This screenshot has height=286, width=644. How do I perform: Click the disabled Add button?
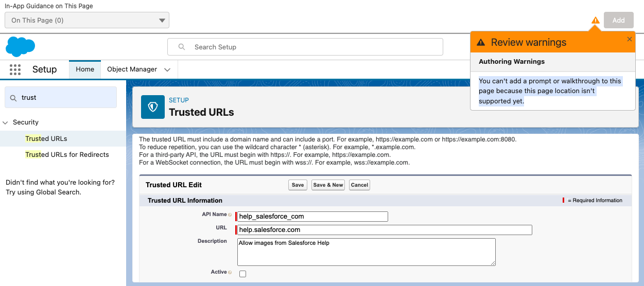[x=618, y=21]
